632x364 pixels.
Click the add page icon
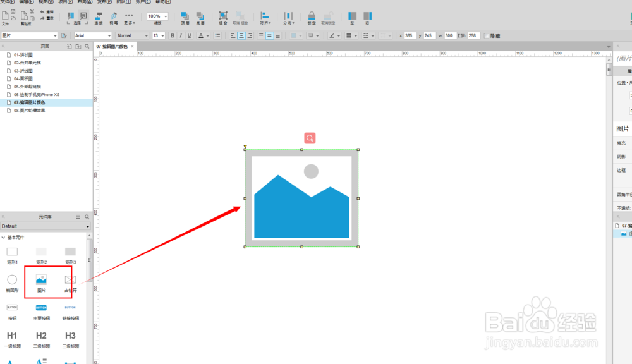[x=70, y=46]
